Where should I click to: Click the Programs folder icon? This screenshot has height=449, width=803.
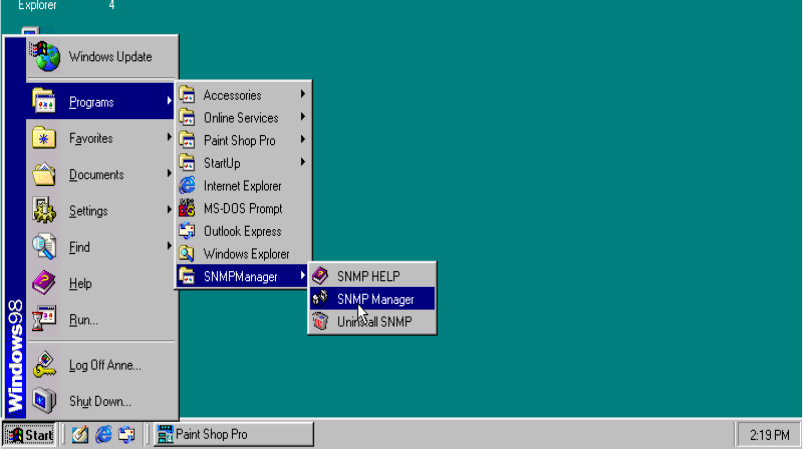[44, 101]
